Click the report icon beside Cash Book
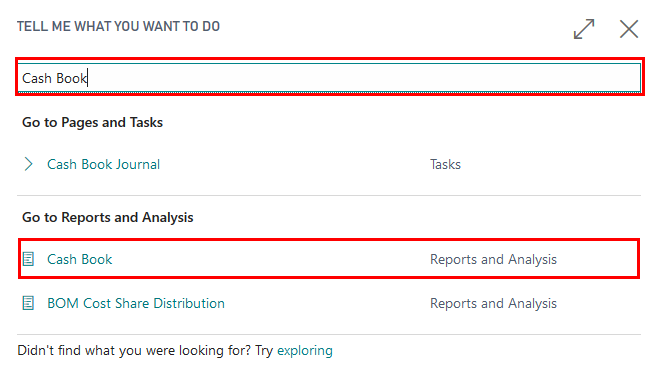 coord(28,259)
